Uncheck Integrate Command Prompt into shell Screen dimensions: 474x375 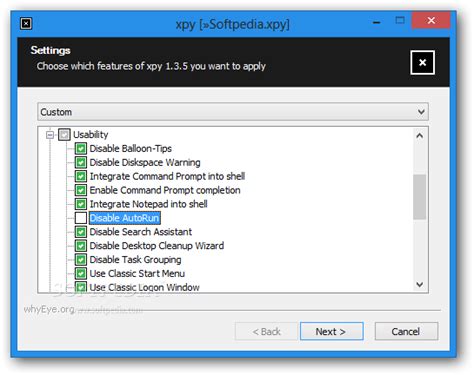click(81, 176)
